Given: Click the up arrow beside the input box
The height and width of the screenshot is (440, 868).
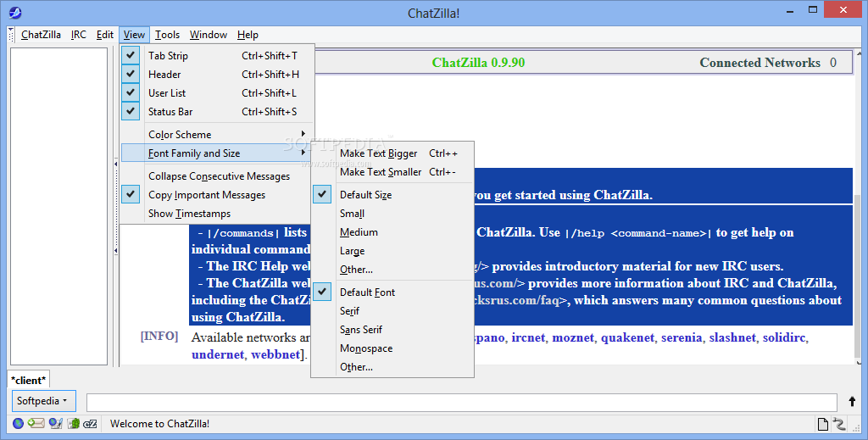Looking at the screenshot, I should click(852, 401).
